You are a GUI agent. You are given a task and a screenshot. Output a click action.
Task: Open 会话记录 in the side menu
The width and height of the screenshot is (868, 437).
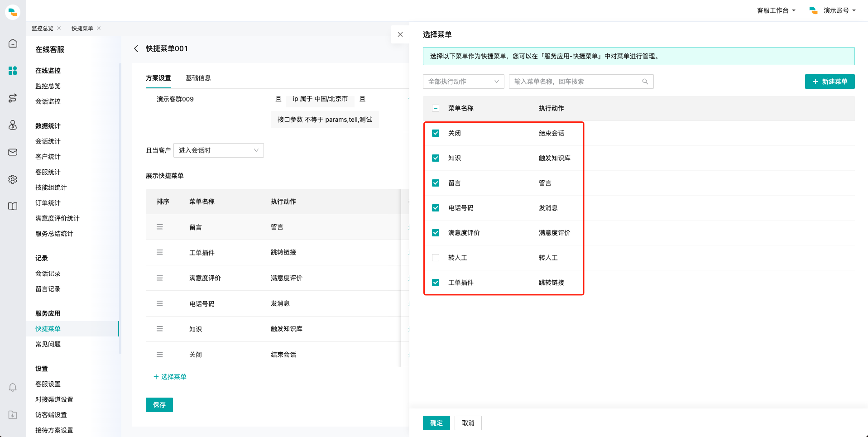[x=48, y=274]
